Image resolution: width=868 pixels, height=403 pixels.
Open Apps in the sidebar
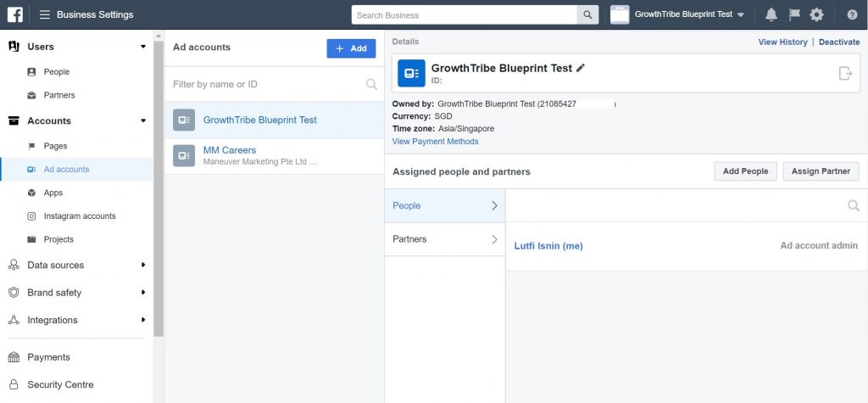coord(53,193)
